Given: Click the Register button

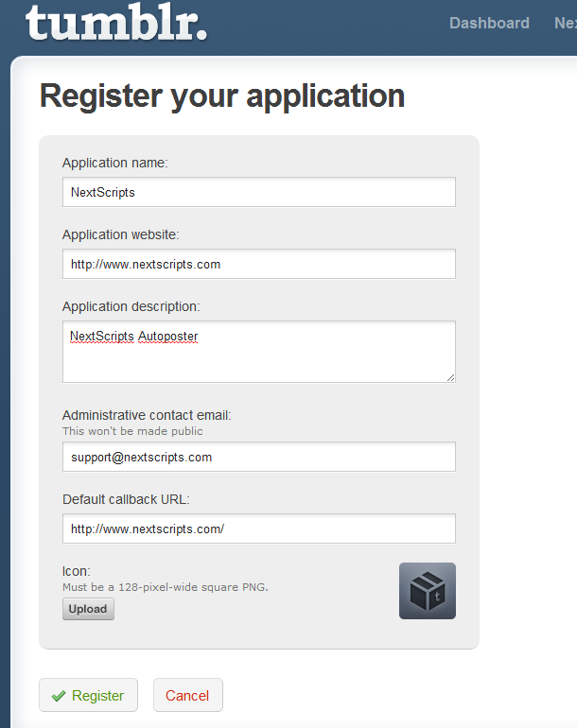Looking at the screenshot, I should [88, 695].
